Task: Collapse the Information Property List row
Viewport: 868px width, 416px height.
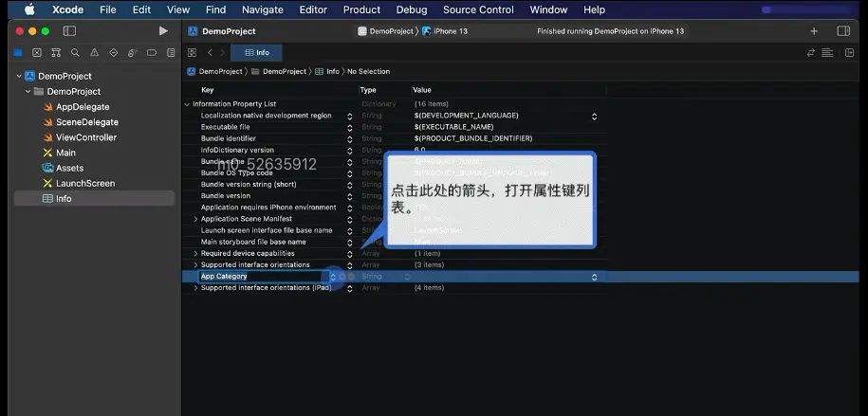Action: (x=187, y=104)
